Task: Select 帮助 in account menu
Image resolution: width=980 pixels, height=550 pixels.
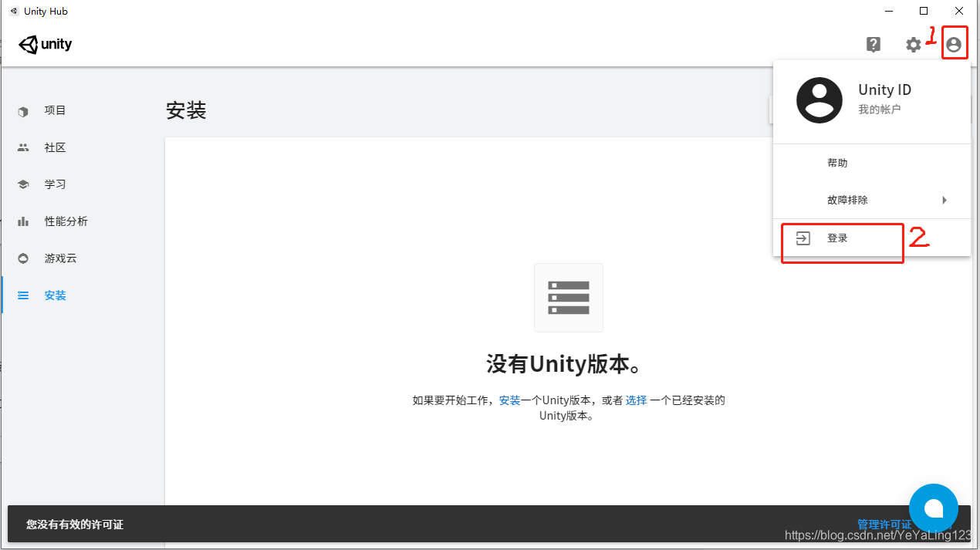Action: point(872,163)
